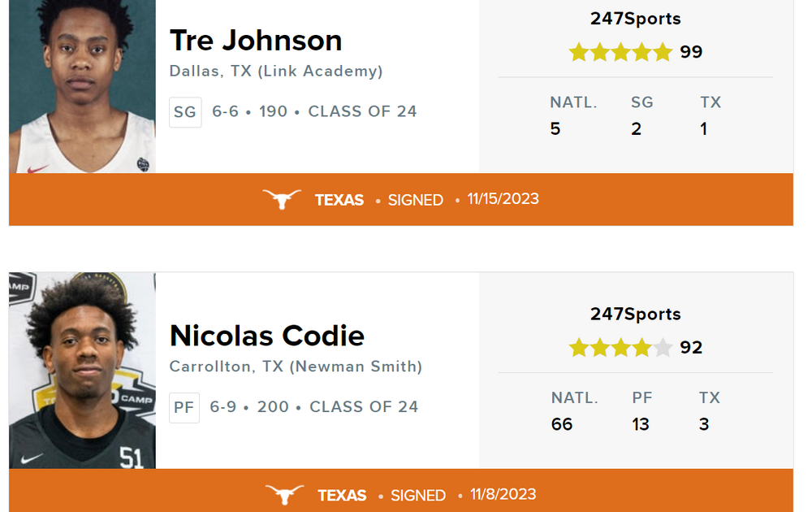812x512 pixels.
Task: Click Tre Johnson's five-star rating
Action: (620, 52)
